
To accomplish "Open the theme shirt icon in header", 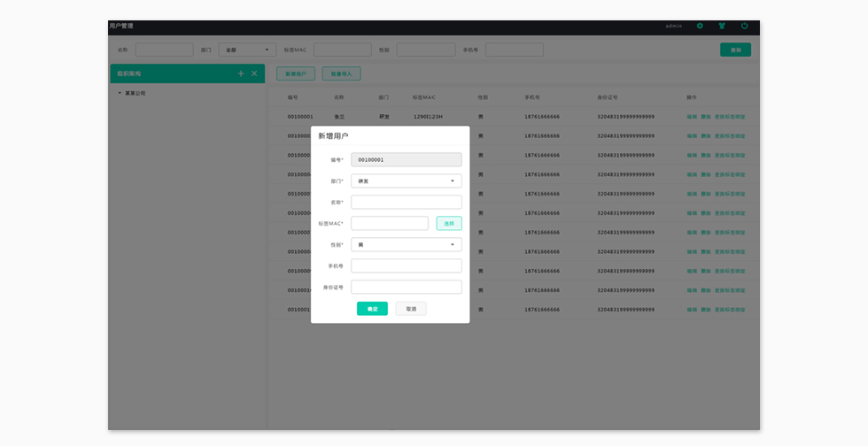I will (x=722, y=26).
